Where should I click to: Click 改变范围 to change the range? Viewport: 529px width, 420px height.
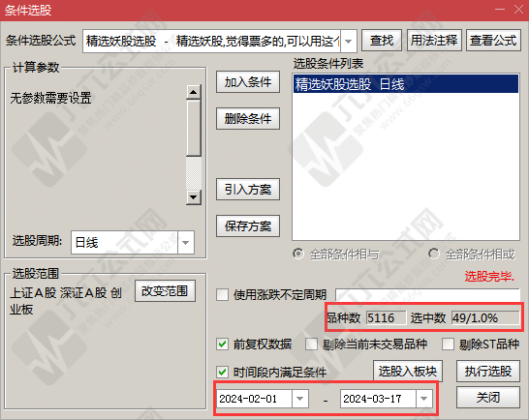[x=165, y=291]
